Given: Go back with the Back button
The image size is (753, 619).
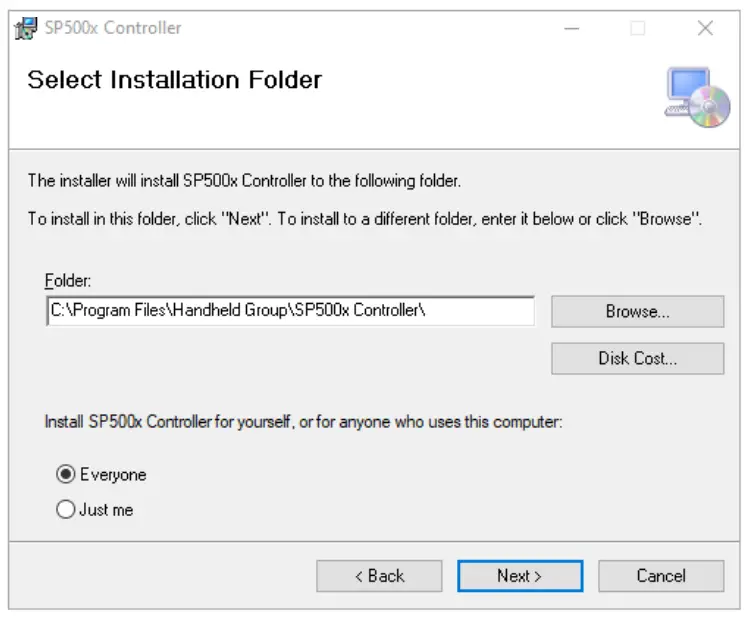Looking at the screenshot, I should coord(379,576).
